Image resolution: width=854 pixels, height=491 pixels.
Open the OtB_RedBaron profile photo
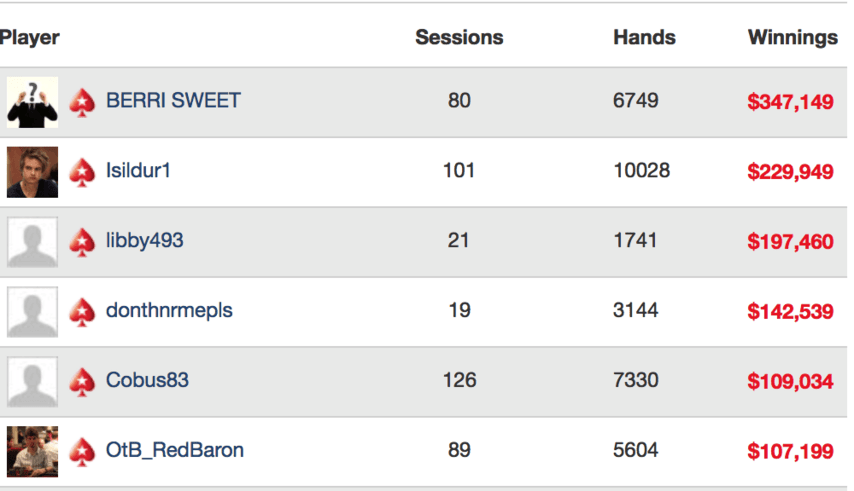click(32, 452)
